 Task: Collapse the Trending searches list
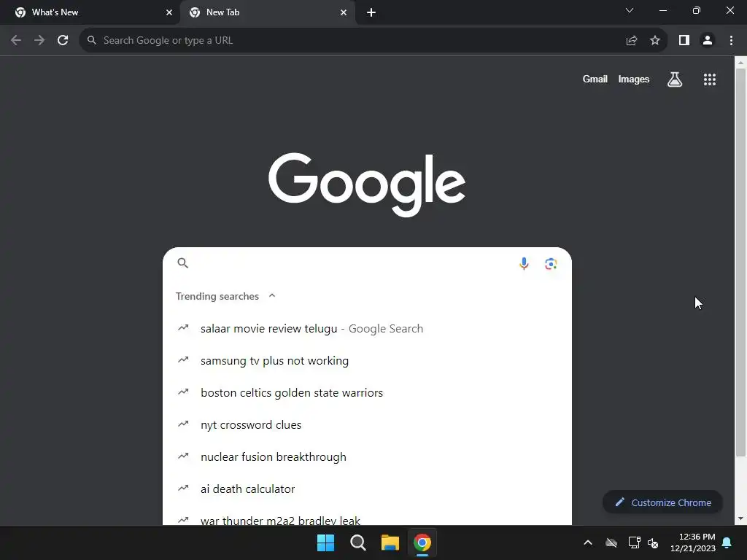[x=272, y=296]
